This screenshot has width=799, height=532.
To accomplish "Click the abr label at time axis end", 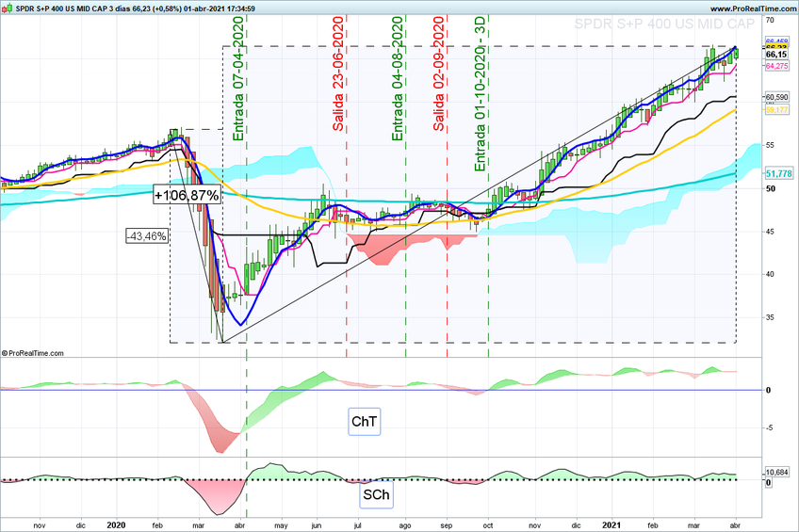I will [735, 525].
